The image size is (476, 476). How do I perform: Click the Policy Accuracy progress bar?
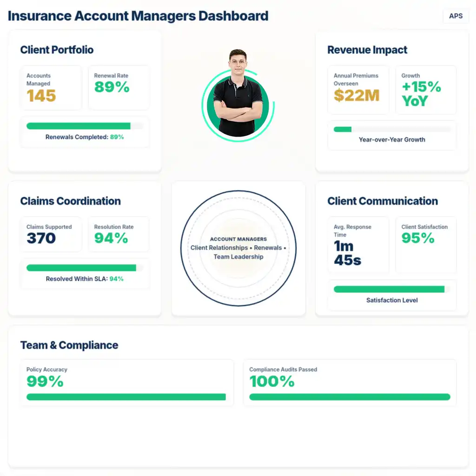[x=126, y=397]
